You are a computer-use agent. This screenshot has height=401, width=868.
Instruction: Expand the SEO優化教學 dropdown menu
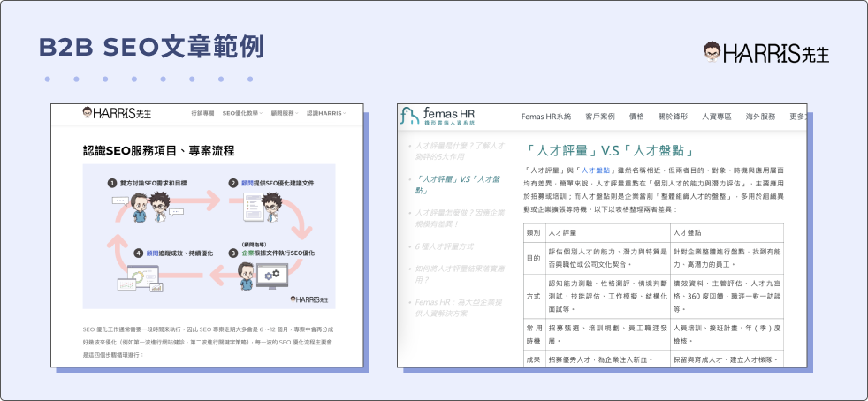pos(242,113)
